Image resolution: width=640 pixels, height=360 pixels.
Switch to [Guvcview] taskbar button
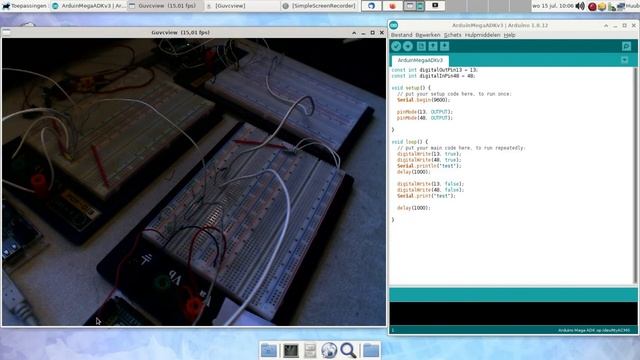242,6
